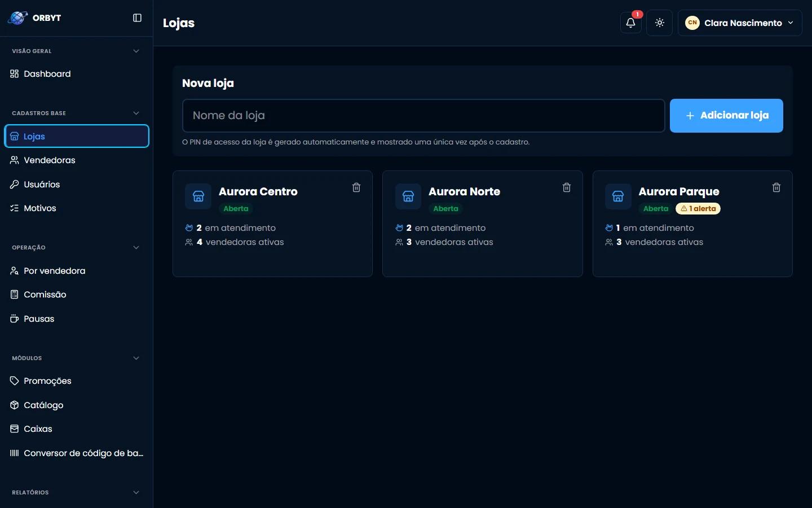
Task: Click the red notification count badge
Action: pos(637,15)
